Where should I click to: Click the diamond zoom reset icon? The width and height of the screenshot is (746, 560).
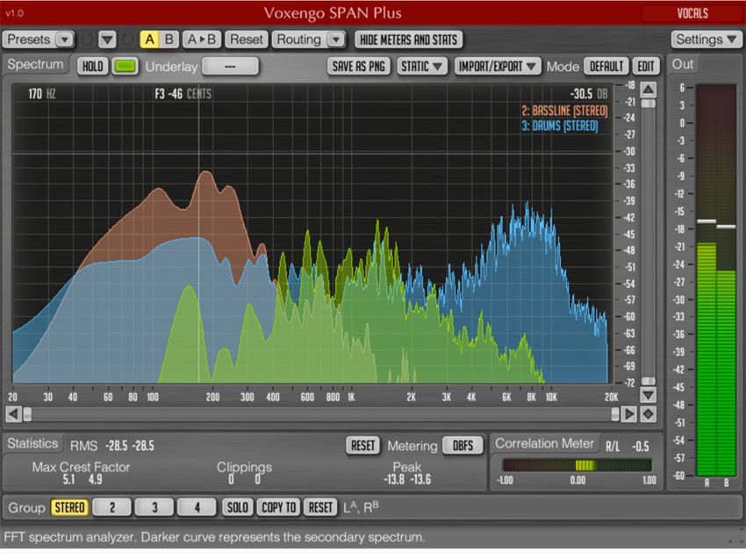point(649,414)
